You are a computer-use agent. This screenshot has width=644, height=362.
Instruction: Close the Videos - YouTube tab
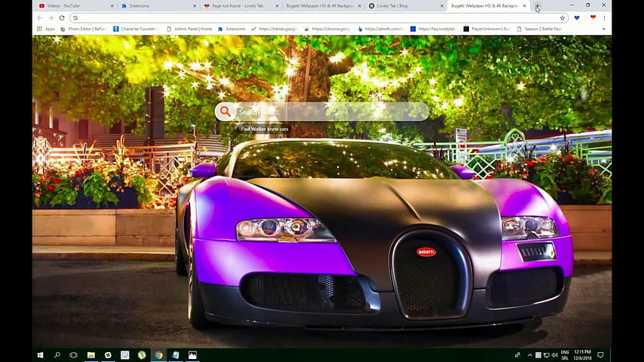point(112,6)
